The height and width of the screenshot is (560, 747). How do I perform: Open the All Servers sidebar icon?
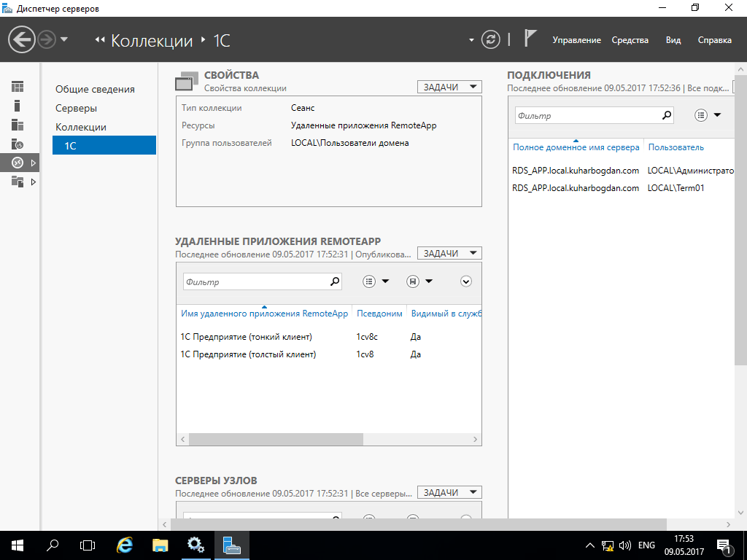point(18,125)
